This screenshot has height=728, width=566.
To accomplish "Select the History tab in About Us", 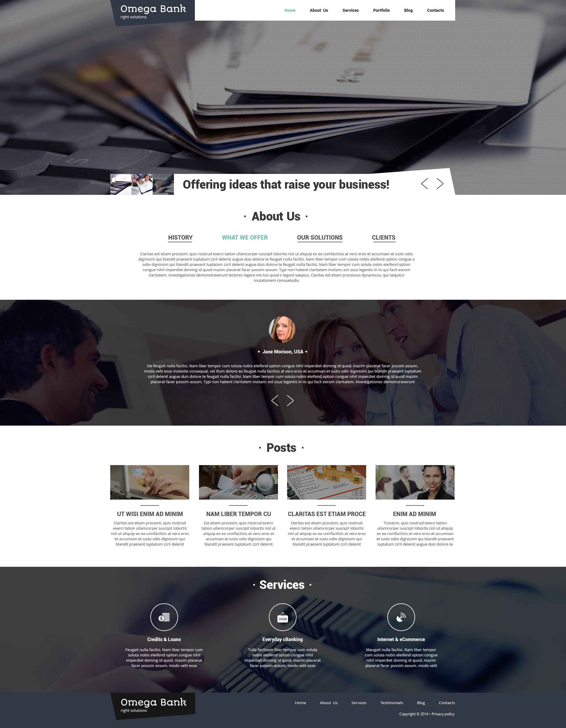I will pyautogui.click(x=180, y=237).
